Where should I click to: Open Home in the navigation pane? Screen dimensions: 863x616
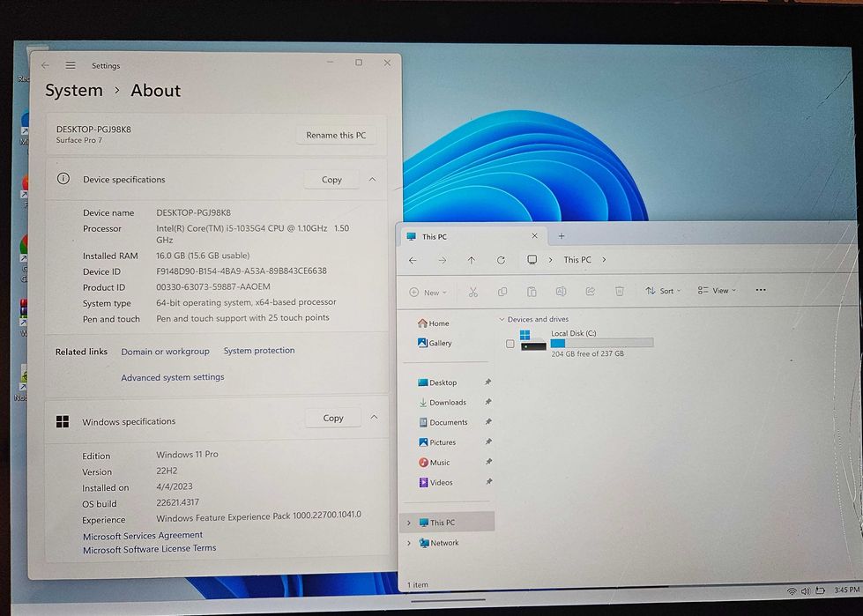click(x=433, y=323)
